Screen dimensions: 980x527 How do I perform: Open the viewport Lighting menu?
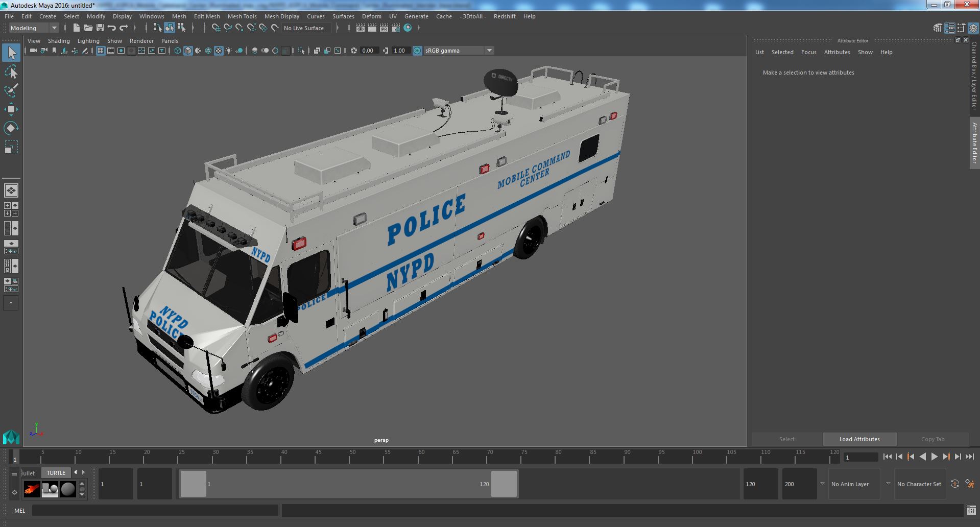click(88, 41)
